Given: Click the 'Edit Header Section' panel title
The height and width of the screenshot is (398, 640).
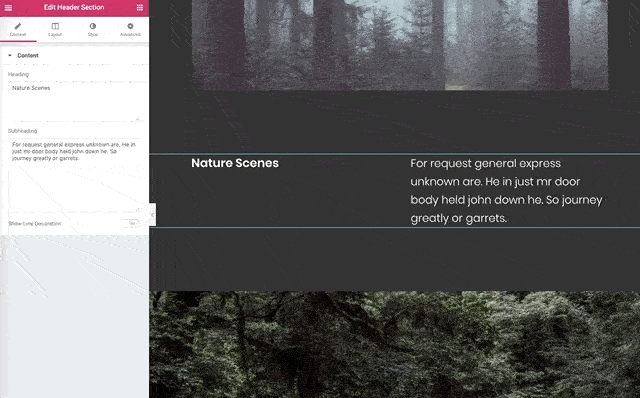Looking at the screenshot, I should [74, 7].
